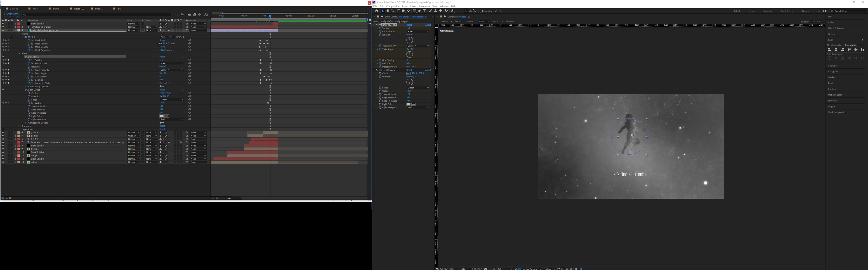Select the Puppet Pin tool
Screen dimensions: 868x270
452,11
